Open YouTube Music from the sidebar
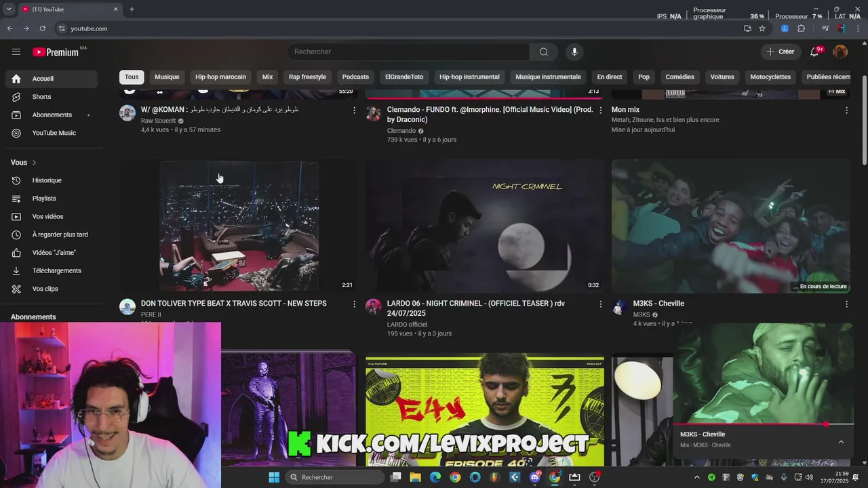Screen dimensions: 868x488 [52, 134]
